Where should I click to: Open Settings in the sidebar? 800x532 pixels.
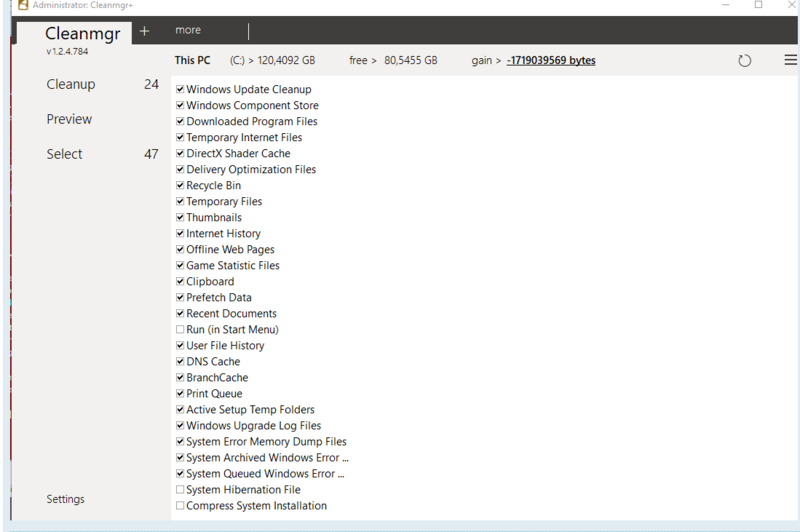point(65,499)
